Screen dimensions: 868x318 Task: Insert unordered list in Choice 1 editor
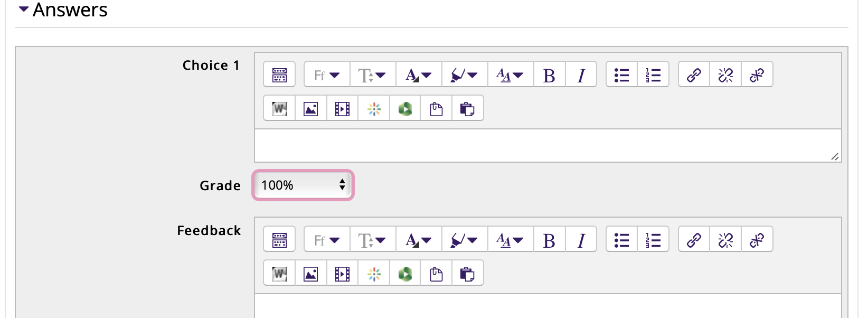point(622,74)
